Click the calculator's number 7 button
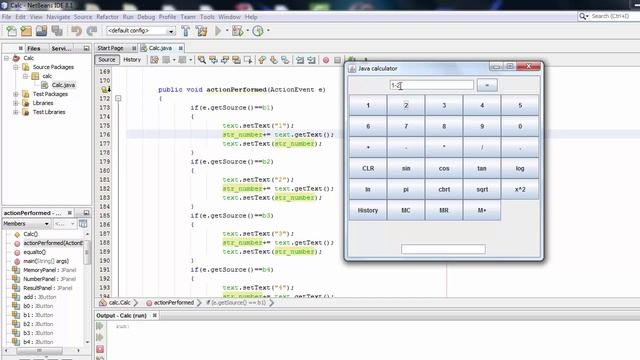640x360 pixels. [x=406, y=126]
